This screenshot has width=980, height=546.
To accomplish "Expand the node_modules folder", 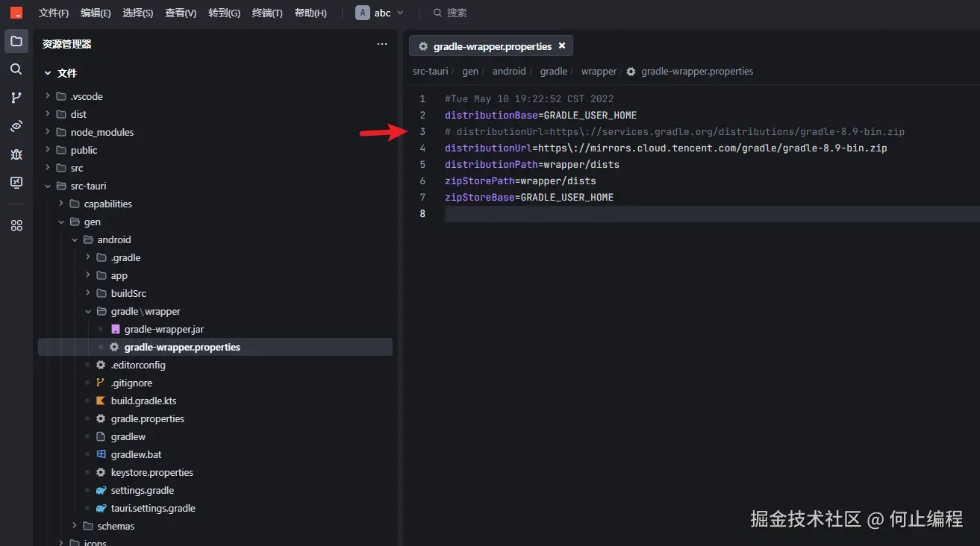I will (102, 132).
